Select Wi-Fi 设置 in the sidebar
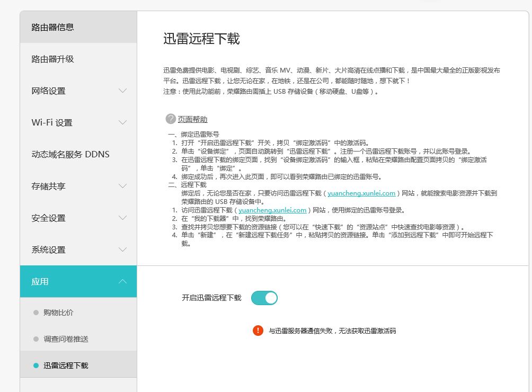 coord(78,122)
